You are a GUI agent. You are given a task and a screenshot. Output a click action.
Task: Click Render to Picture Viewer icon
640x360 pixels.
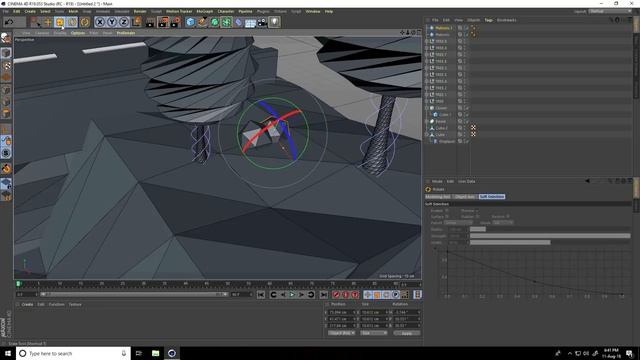(163, 22)
